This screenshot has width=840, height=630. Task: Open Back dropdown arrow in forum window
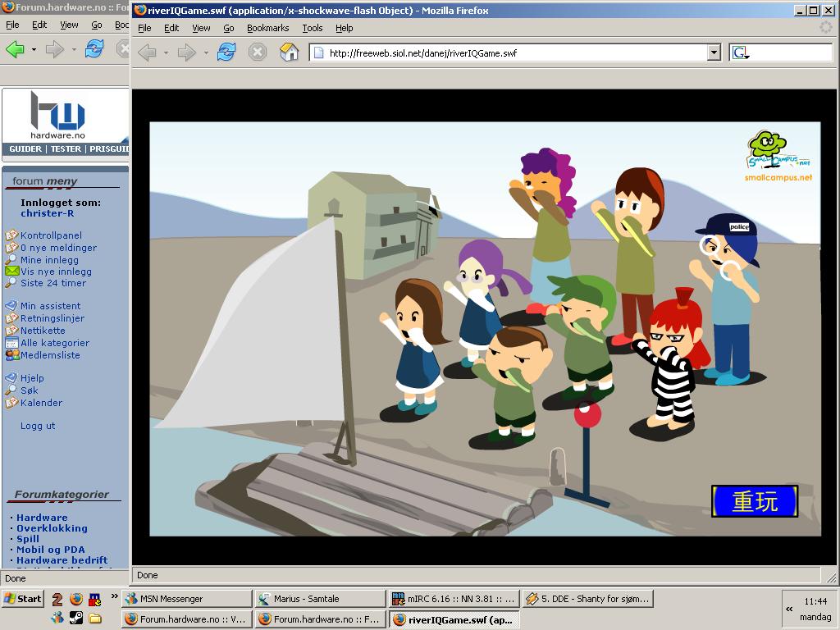pyautogui.click(x=34, y=50)
